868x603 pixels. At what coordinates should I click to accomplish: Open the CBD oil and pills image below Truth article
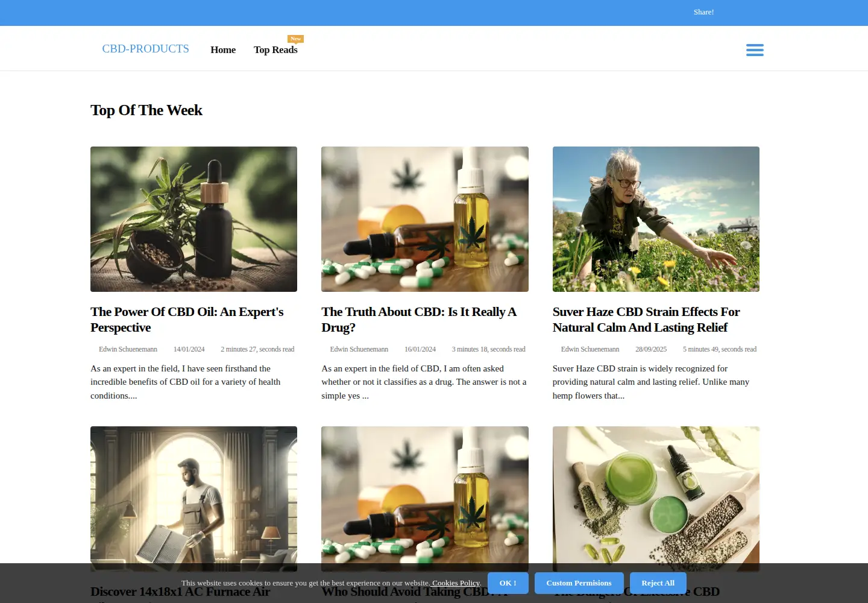425,499
